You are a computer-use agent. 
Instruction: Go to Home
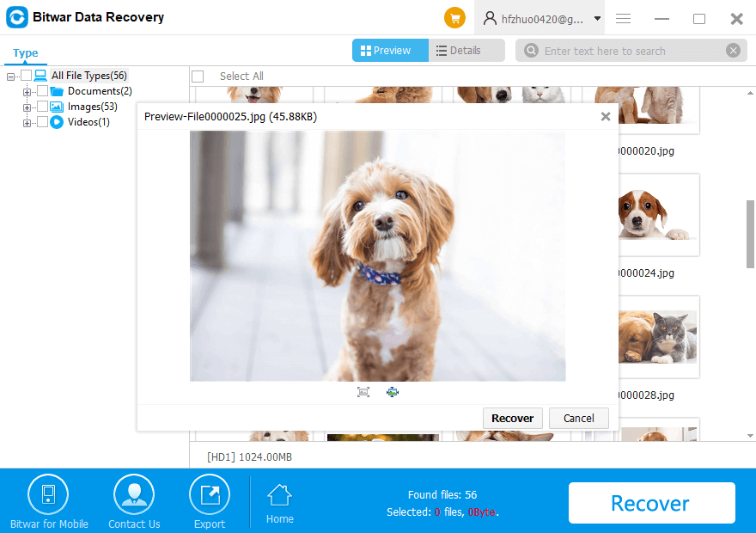coord(280,504)
